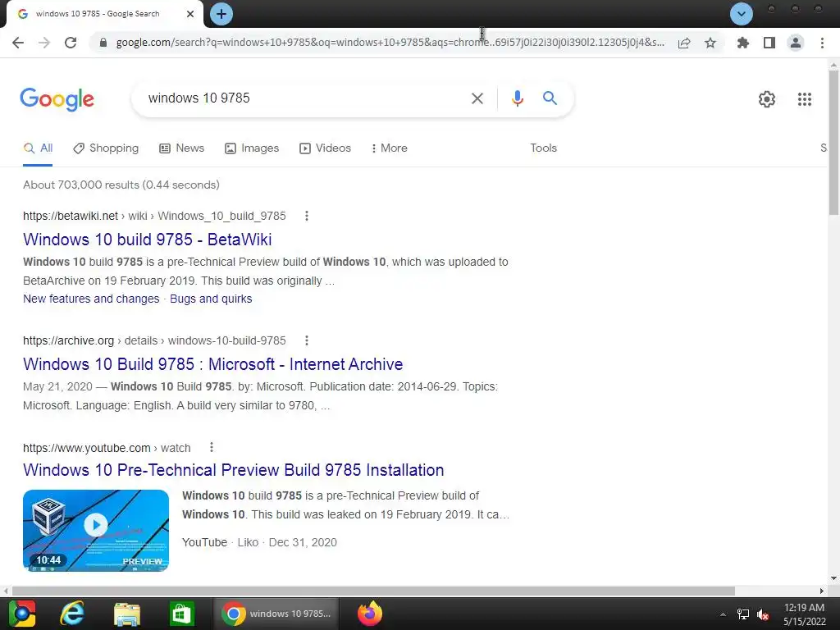Switch to Chrome taskbar window button
Image resolution: width=840 pixels, height=630 pixels.
(x=276, y=614)
